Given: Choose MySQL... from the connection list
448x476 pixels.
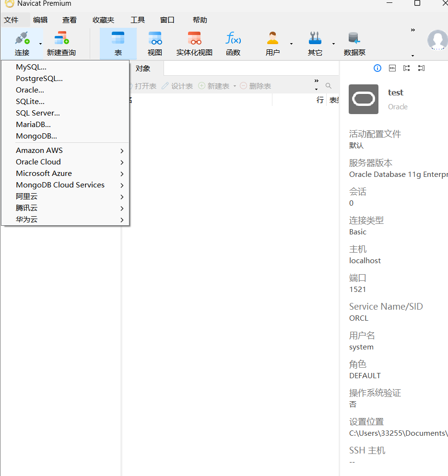Looking at the screenshot, I should pos(65,67).
